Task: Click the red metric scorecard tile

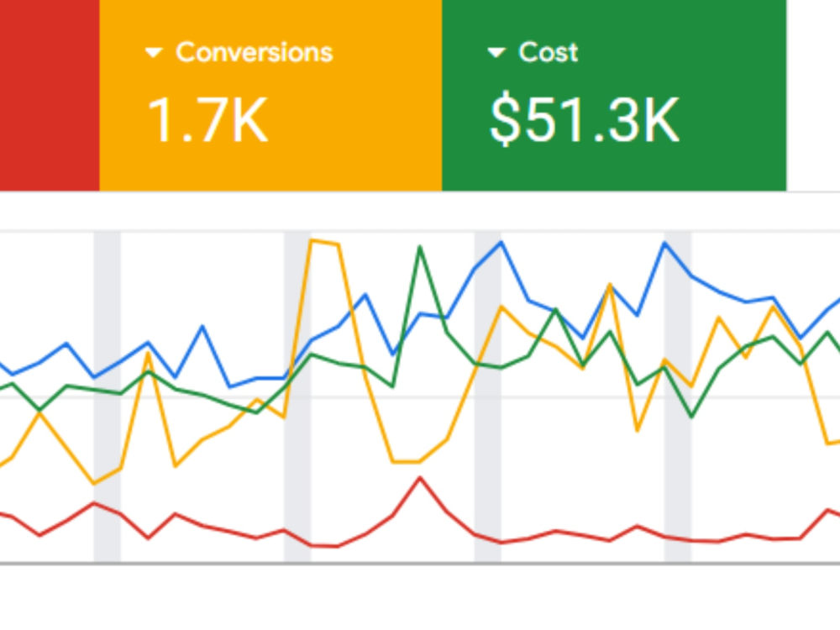Action: coord(50,95)
